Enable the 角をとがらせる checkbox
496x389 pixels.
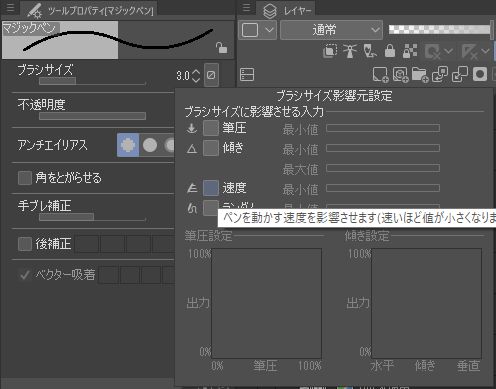[x=25, y=178]
